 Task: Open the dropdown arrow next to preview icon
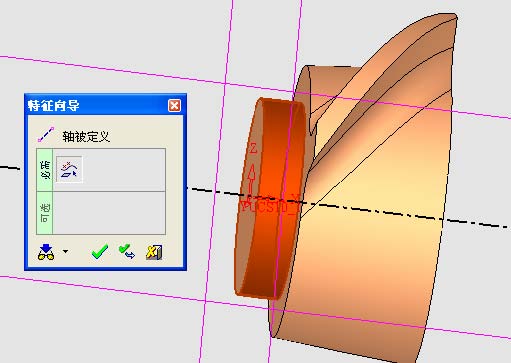(66, 252)
